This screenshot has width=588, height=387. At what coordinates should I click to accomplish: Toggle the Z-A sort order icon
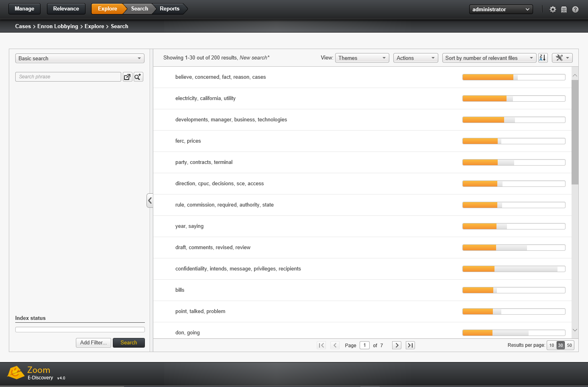tap(543, 57)
